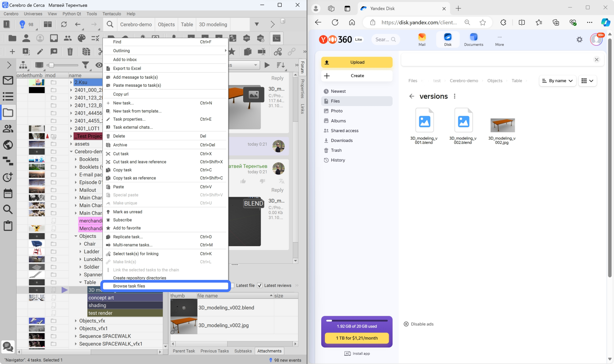Open Trash in Yandex Disk sidebar

point(336,150)
